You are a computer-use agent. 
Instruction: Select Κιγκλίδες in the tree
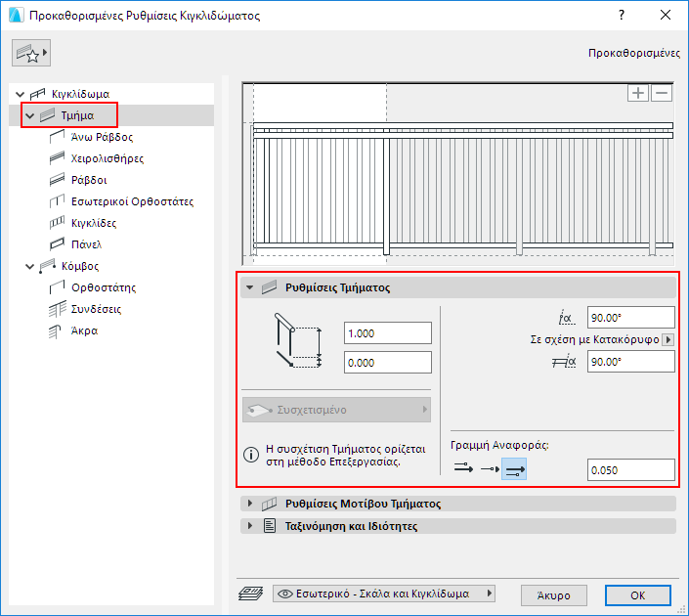(x=94, y=223)
